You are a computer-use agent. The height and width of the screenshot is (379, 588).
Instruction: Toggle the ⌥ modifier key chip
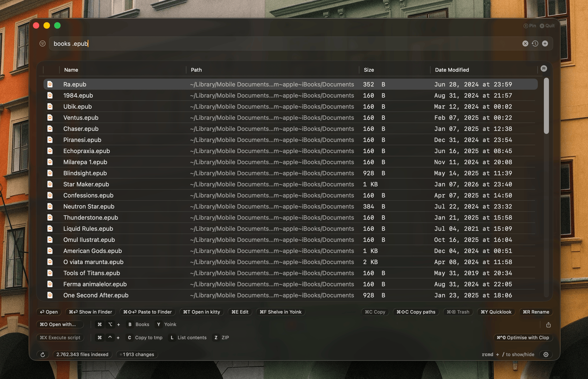click(x=110, y=324)
